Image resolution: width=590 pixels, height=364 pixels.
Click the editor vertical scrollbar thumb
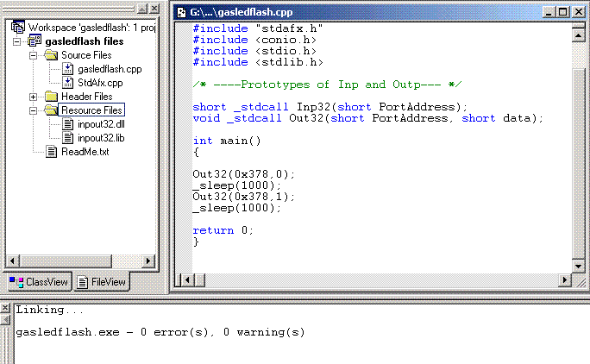578,164
